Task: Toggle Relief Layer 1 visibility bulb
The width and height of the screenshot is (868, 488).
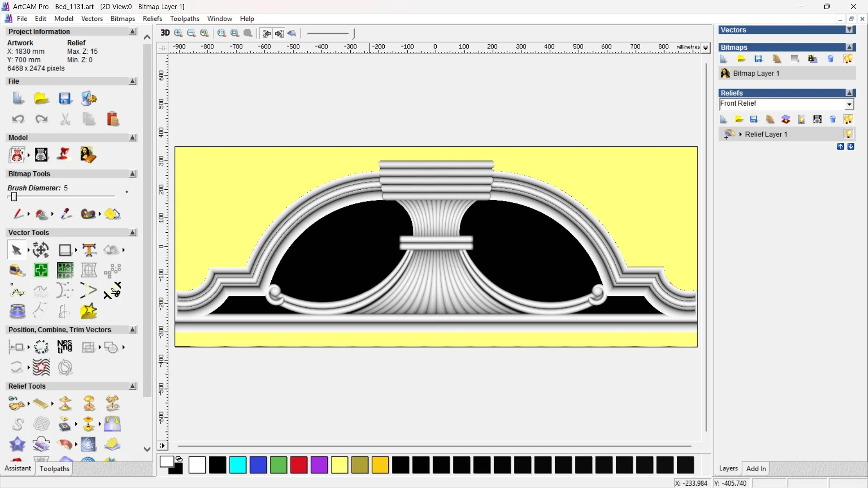Action: click(x=848, y=134)
